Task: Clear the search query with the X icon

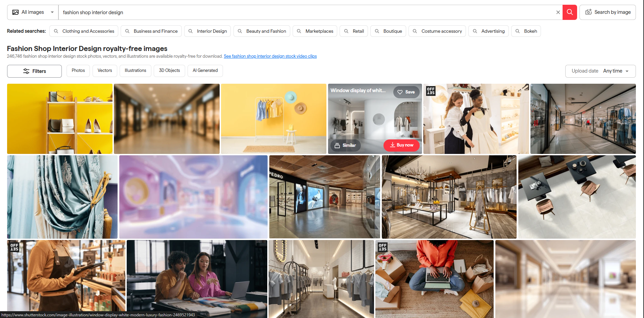Action: [x=558, y=12]
